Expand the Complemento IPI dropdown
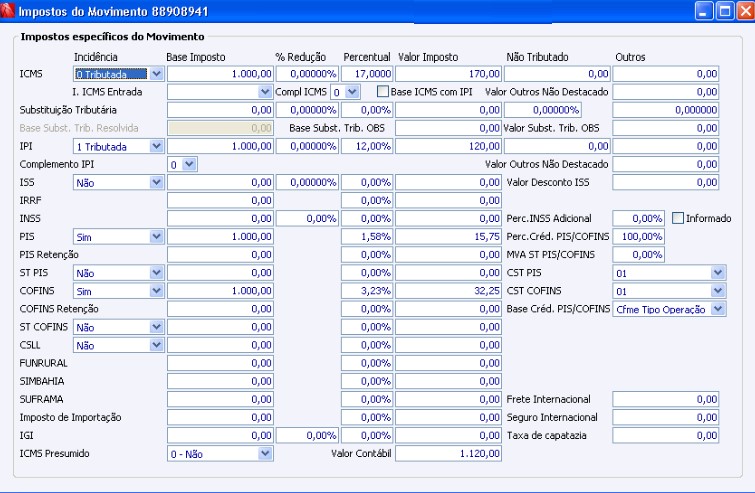The image size is (755, 493). 190,164
